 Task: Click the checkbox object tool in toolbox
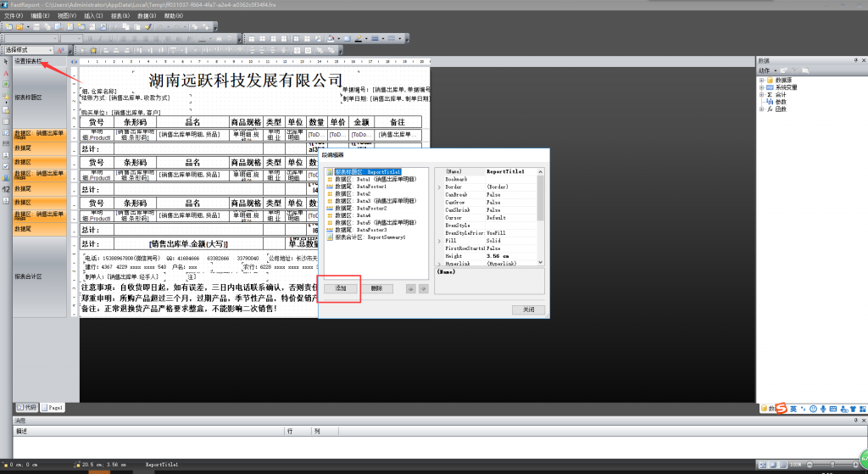tap(6, 166)
